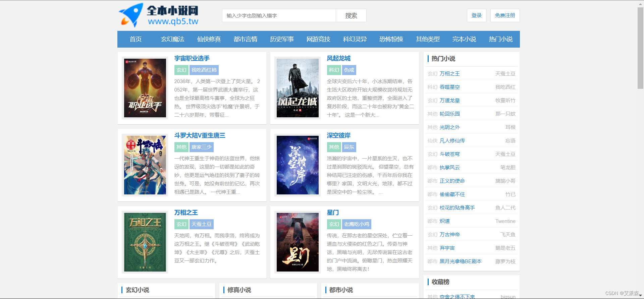
Task: Click the 搜索 search button
Action: 351,15
